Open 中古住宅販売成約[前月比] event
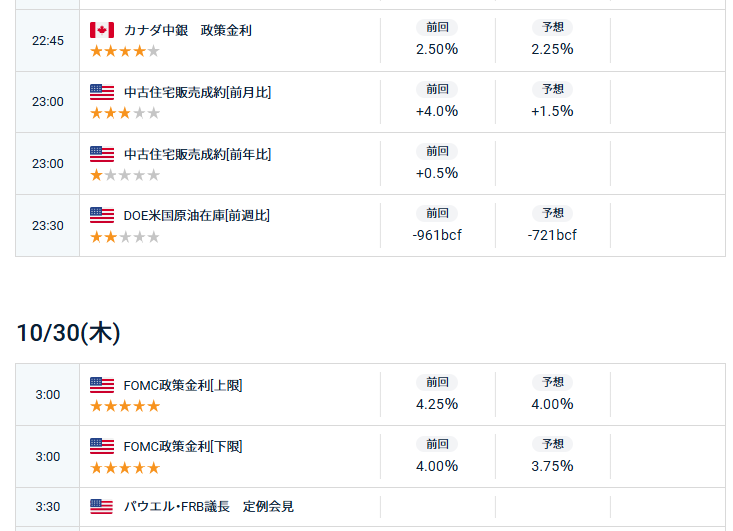The width and height of the screenshot is (733, 531). [x=197, y=92]
